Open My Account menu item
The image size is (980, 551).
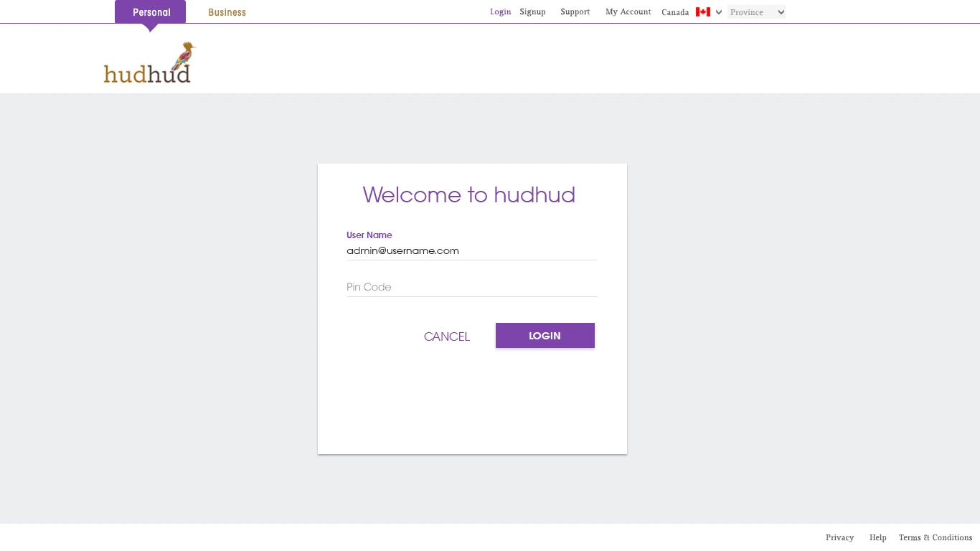[x=628, y=11]
